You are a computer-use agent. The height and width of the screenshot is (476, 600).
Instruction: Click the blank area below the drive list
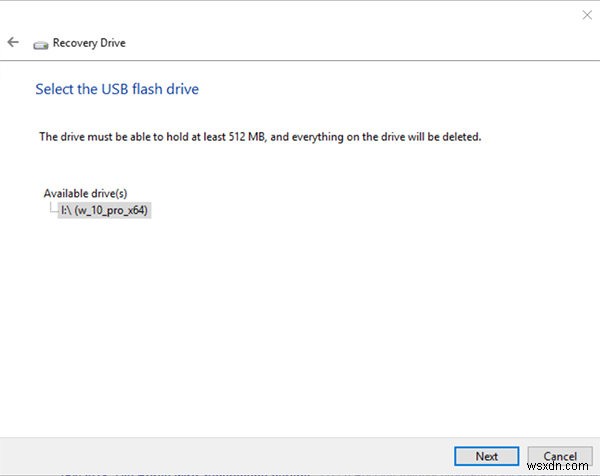pyautogui.click(x=300, y=320)
